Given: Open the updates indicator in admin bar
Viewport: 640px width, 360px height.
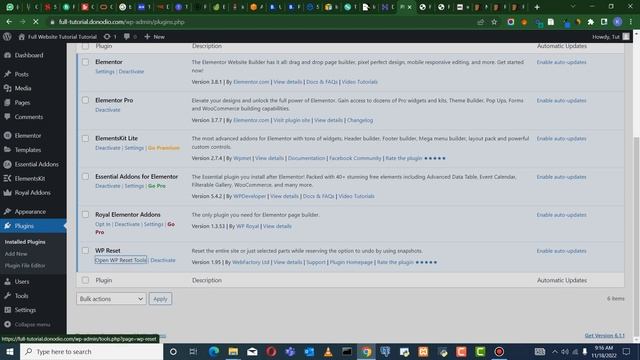Looking at the screenshot, I should [x=110, y=37].
